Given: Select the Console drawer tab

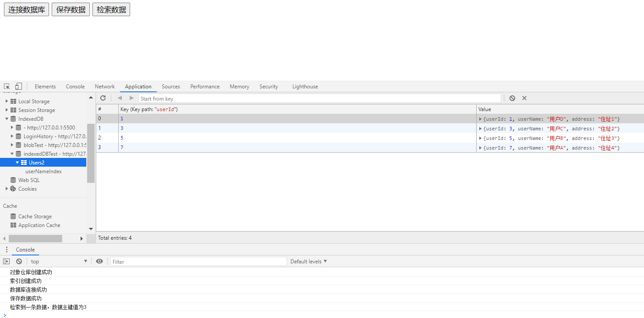Looking at the screenshot, I should 25,250.
